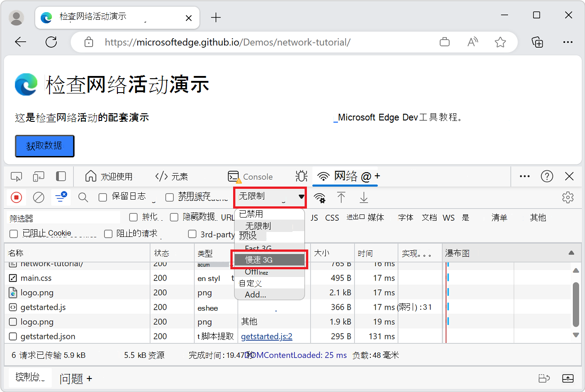Open DevTools help icon
The image size is (585, 392).
[x=547, y=176]
